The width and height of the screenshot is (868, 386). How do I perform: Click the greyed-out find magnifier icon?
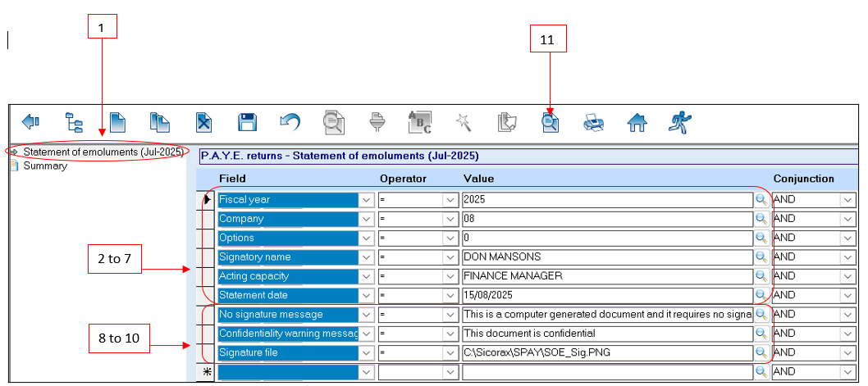tap(334, 122)
